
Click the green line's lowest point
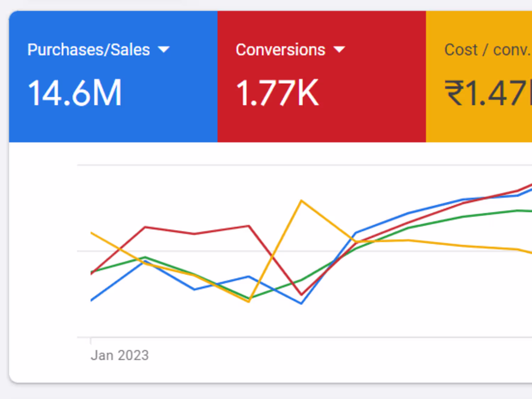pyautogui.click(x=249, y=298)
